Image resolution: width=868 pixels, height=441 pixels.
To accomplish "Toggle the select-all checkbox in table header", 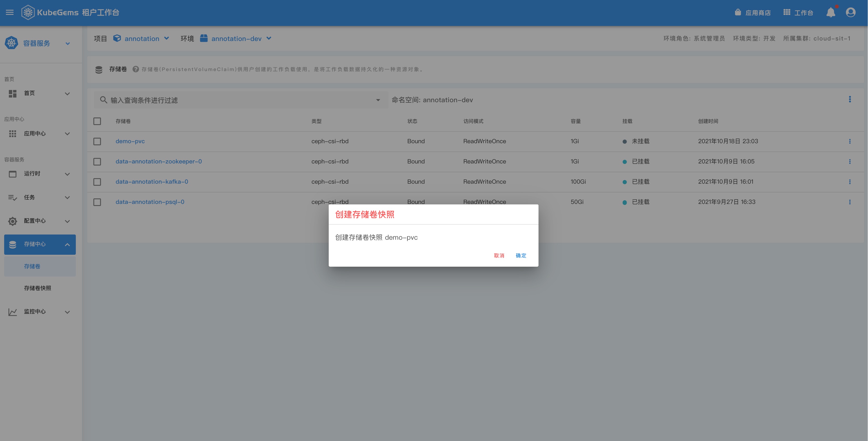I will tap(97, 121).
